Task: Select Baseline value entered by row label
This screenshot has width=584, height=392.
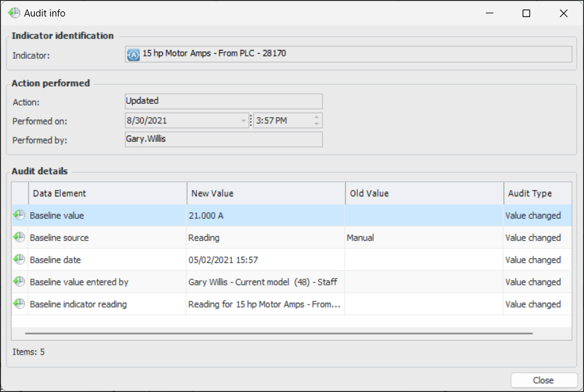Action: coord(79,282)
